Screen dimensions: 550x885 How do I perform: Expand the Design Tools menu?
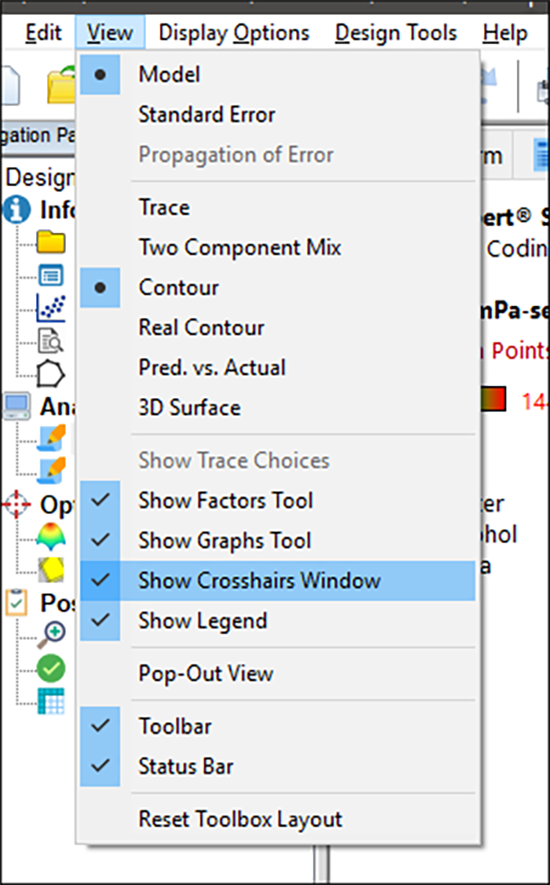click(x=396, y=33)
